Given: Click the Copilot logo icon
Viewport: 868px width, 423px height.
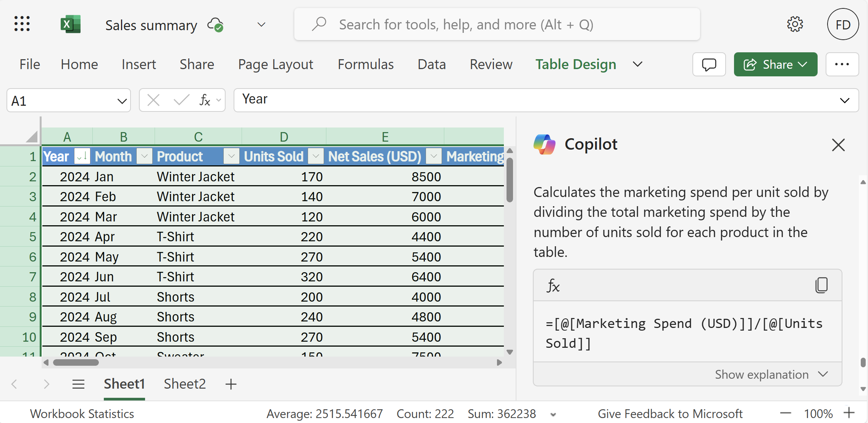Looking at the screenshot, I should (544, 144).
